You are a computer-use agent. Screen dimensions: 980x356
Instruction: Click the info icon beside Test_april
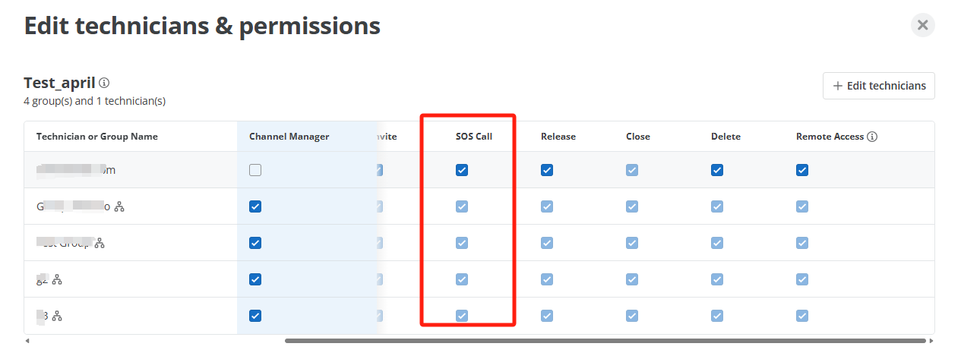104,83
